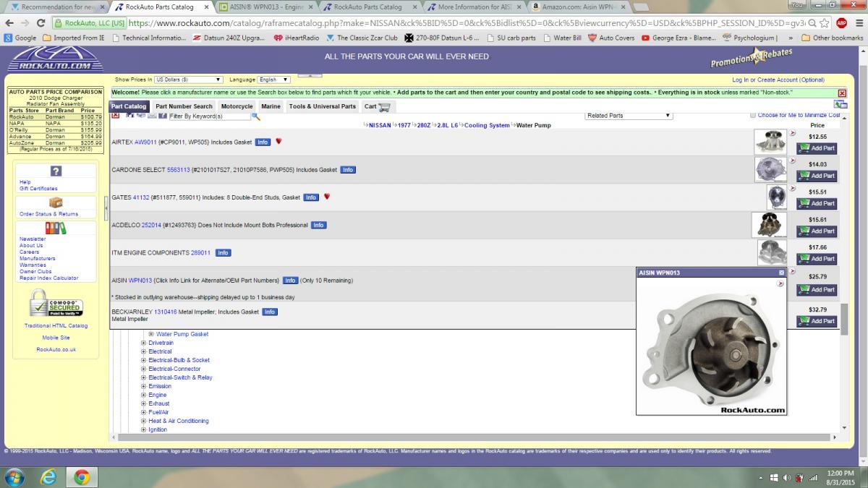Click Info button for CARDONE SELECT
The width and height of the screenshot is (868, 488).
pos(348,170)
